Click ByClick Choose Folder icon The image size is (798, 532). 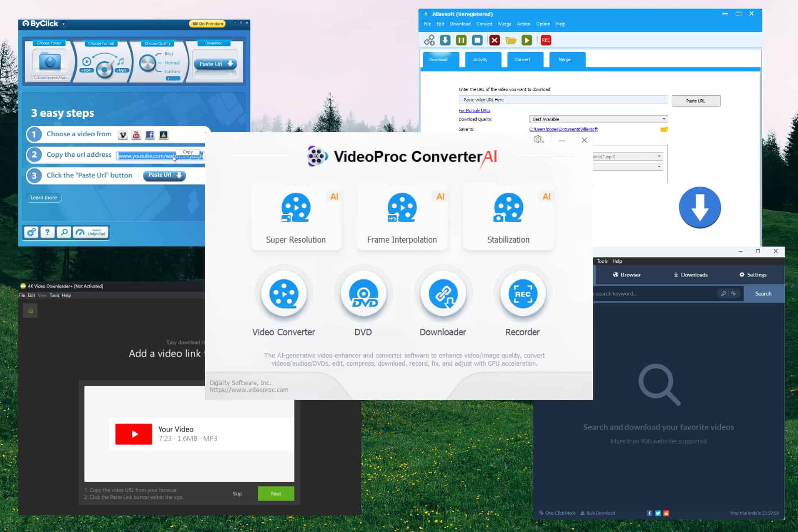click(x=50, y=62)
